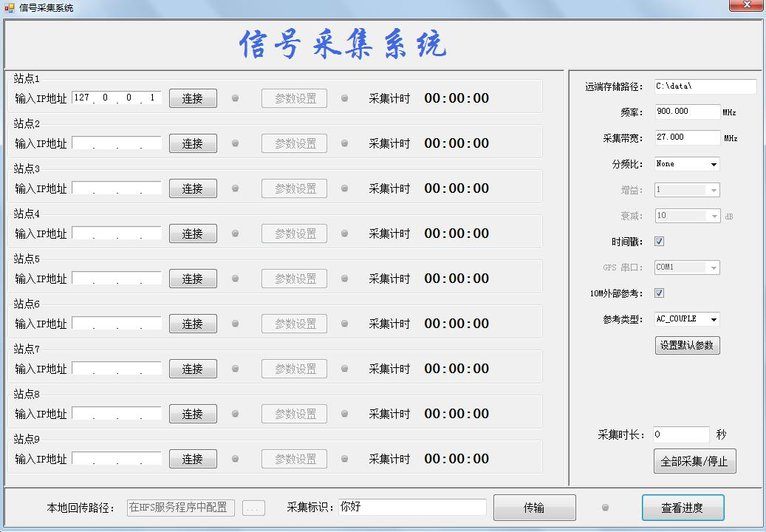The height and width of the screenshot is (532, 766).
Task: Click the 采集标识 text field
Action: (x=412, y=507)
